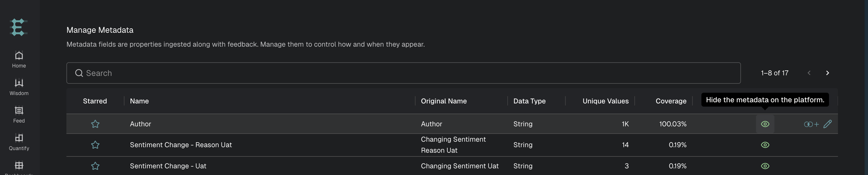Edit the Author metadata with pencil icon
This screenshot has height=175, width=868.
coord(828,124)
